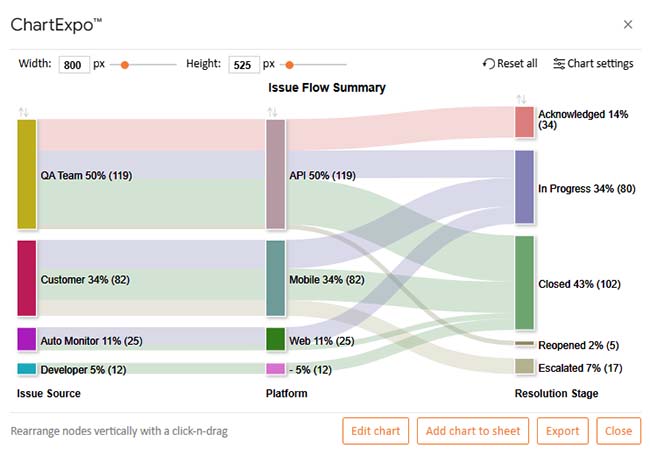Select the Customer source node bar
The width and height of the screenshot is (650, 468).
coord(27,278)
